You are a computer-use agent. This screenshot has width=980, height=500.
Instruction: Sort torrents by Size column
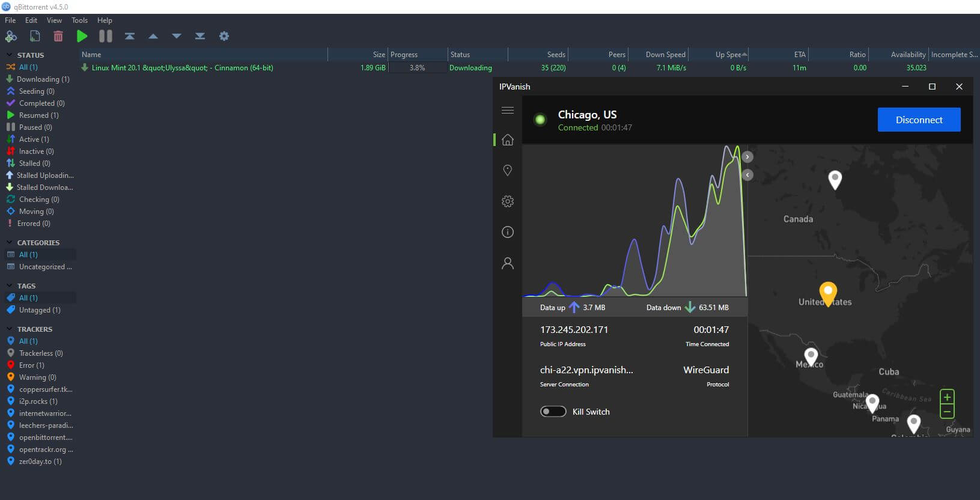pos(358,55)
